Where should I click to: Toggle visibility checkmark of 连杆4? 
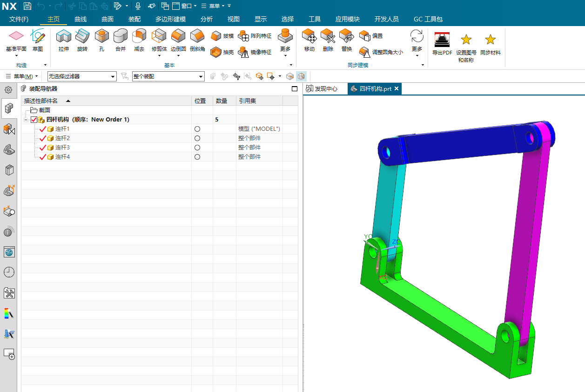click(x=43, y=157)
